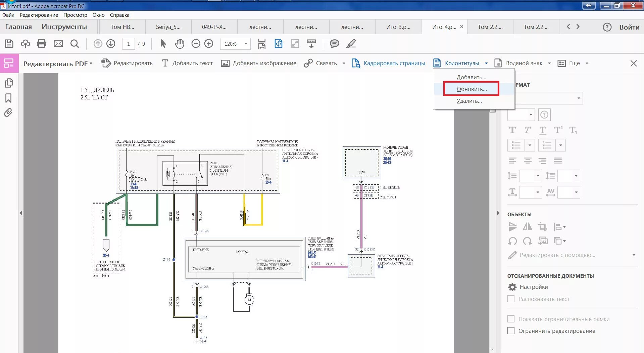644x353 pixels.
Task: Open the bookmarks panel
Action: tap(8, 98)
